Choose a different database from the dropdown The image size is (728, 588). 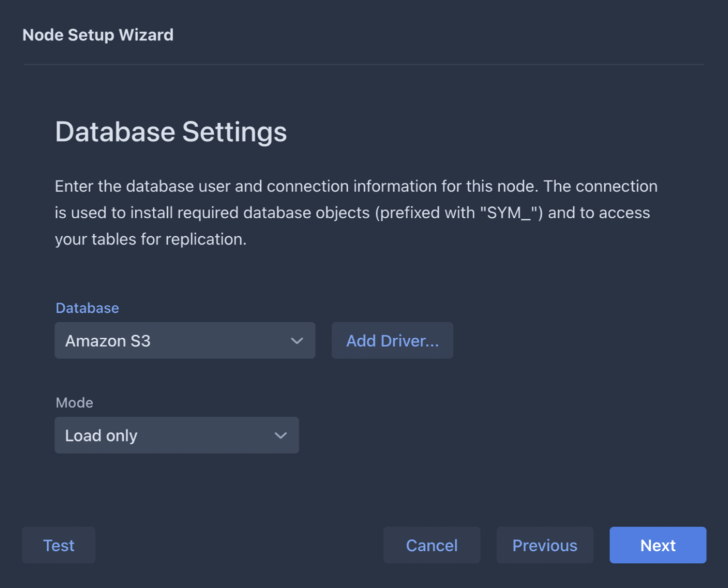(x=185, y=341)
